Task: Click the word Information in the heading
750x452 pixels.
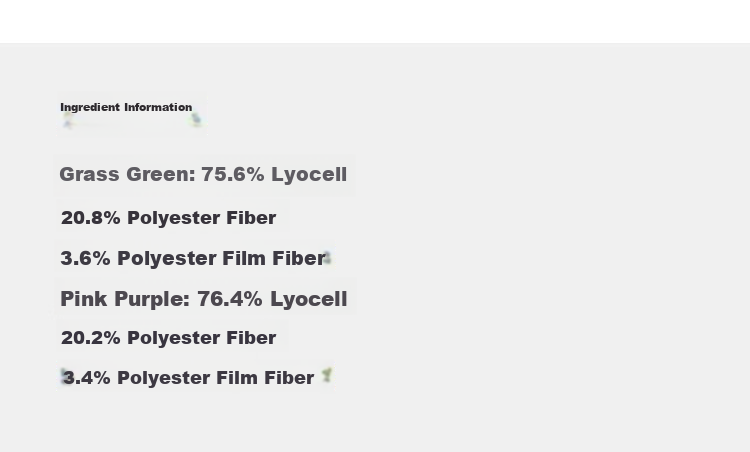Action: pyautogui.click(x=158, y=107)
